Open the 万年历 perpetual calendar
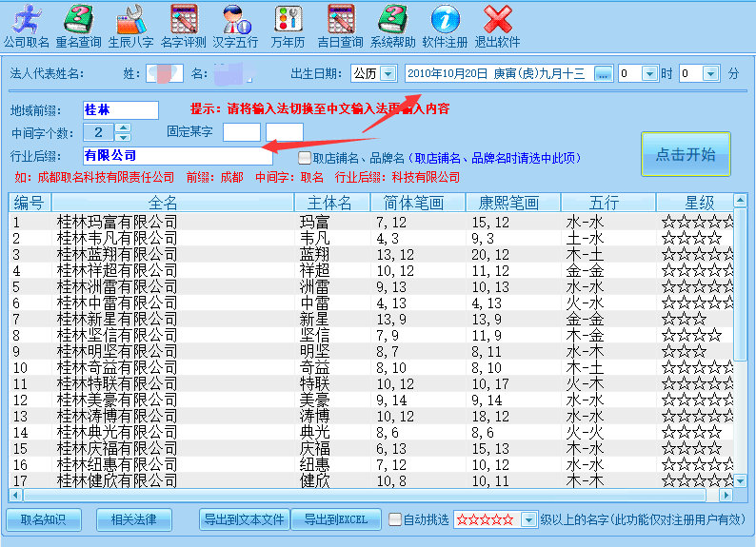756x547 pixels. point(288,26)
